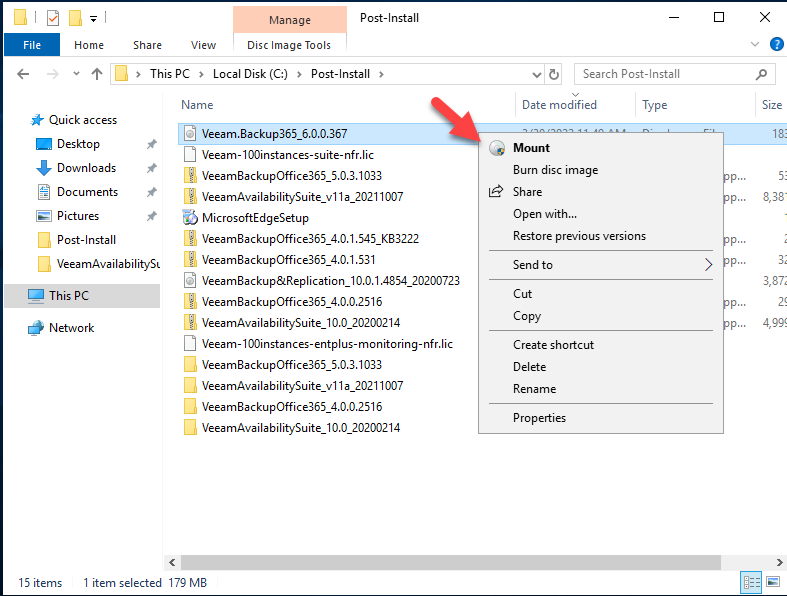Open recent locations dropdown arrow

76,74
